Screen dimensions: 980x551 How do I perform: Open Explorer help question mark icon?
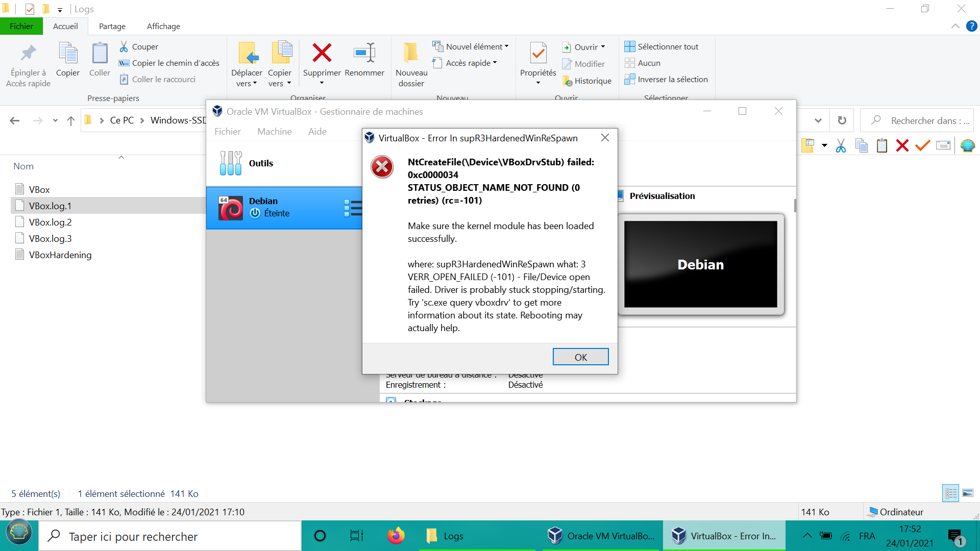point(971,26)
